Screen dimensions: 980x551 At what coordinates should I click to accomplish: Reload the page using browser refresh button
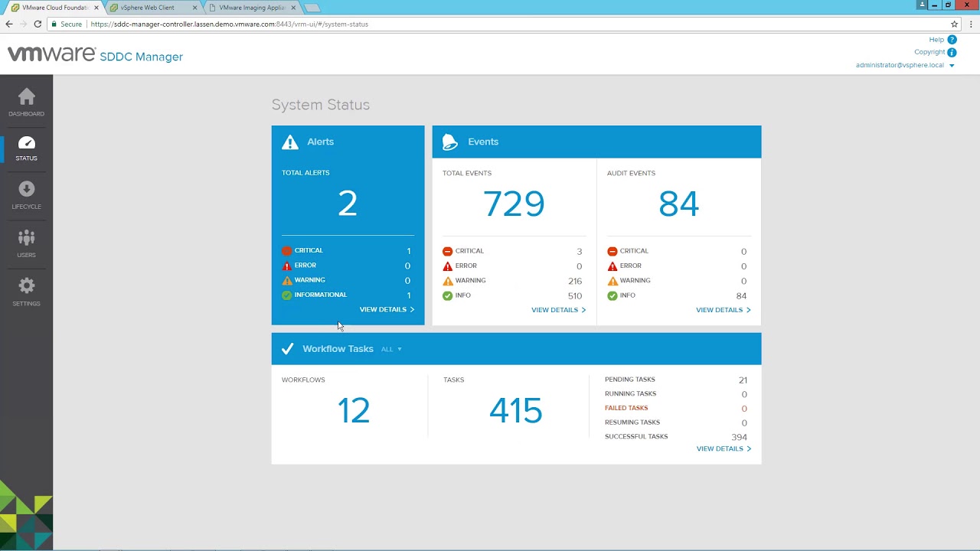click(38, 24)
